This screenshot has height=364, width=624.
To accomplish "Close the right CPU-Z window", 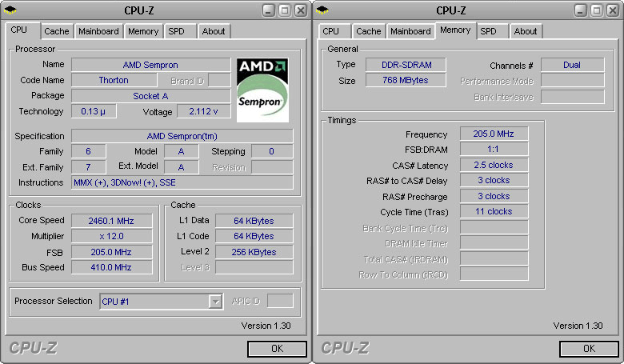I will (x=613, y=10).
